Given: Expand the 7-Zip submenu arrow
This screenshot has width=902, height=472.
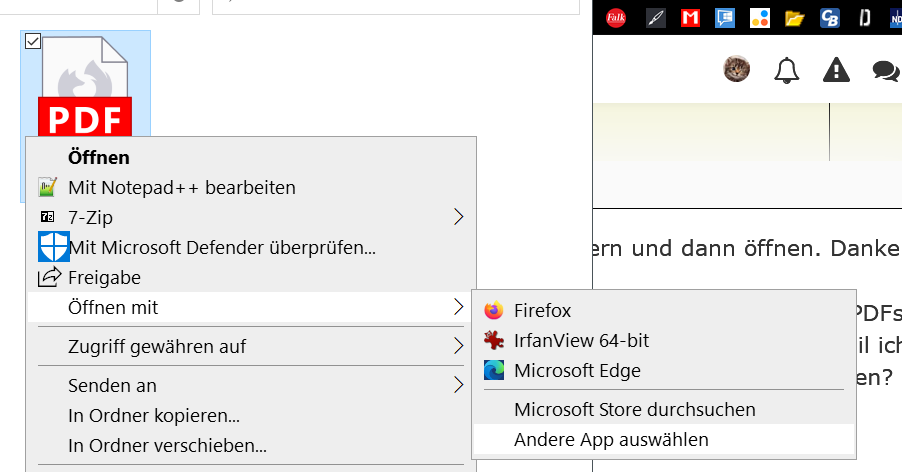Looking at the screenshot, I should pyautogui.click(x=459, y=216).
